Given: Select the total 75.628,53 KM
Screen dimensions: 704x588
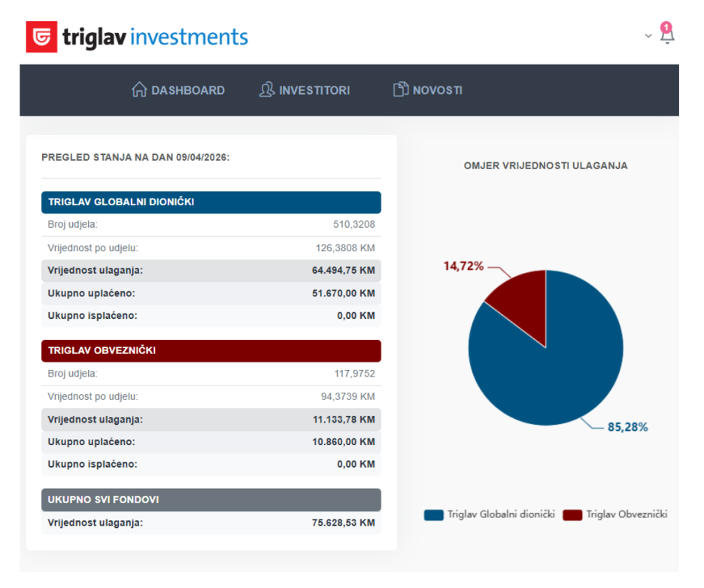Looking at the screenshot, I should point(344,523).
